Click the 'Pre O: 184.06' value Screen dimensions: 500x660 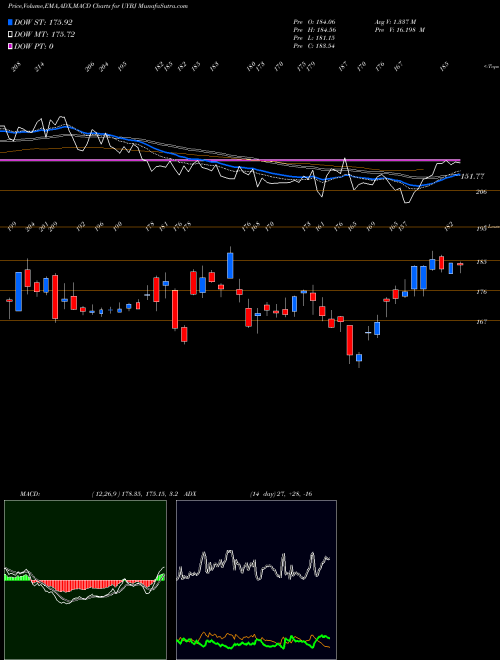[314, 21]
